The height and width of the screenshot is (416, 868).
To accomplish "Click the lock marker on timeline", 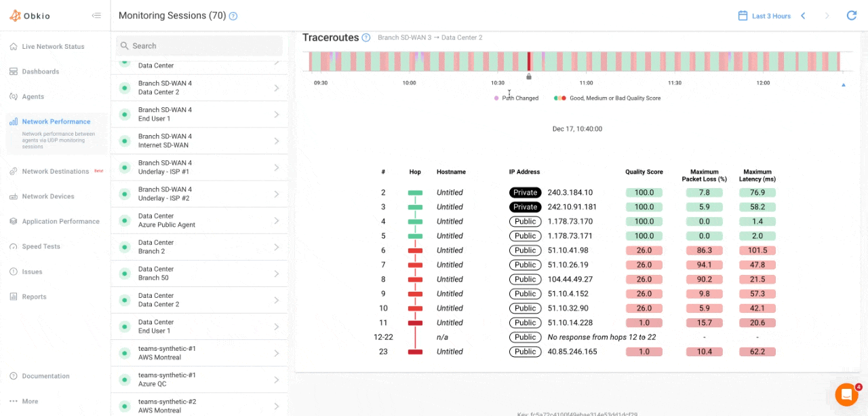I will [x=529, y=77].
